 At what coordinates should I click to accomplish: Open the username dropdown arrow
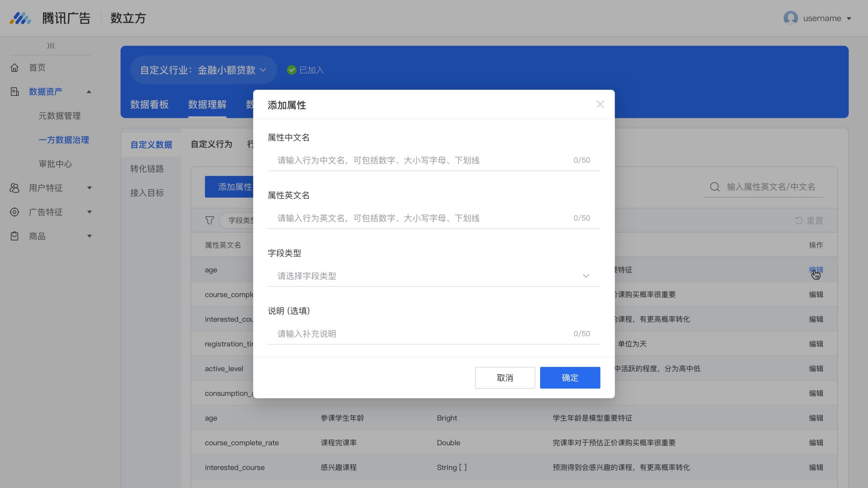(849, 19)
